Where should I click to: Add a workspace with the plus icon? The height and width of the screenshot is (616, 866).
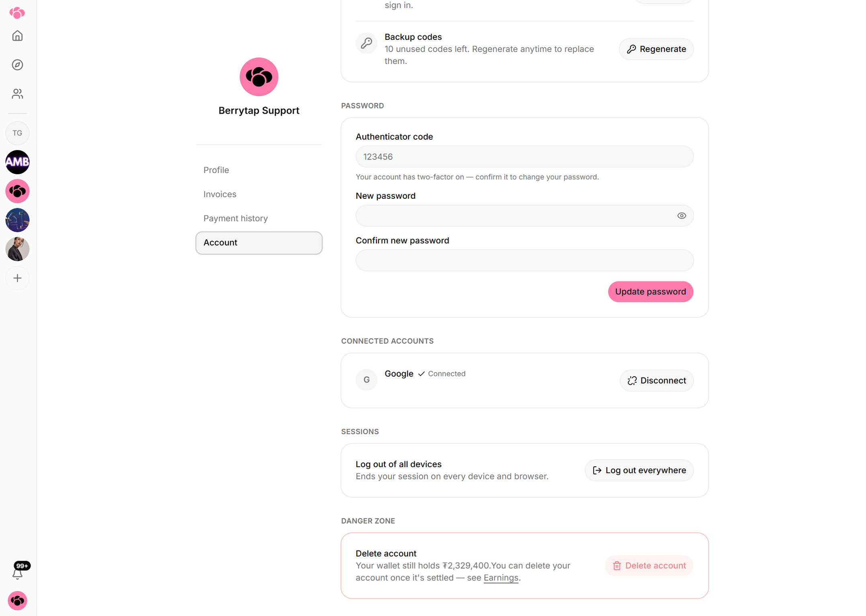tap(17, 278)
